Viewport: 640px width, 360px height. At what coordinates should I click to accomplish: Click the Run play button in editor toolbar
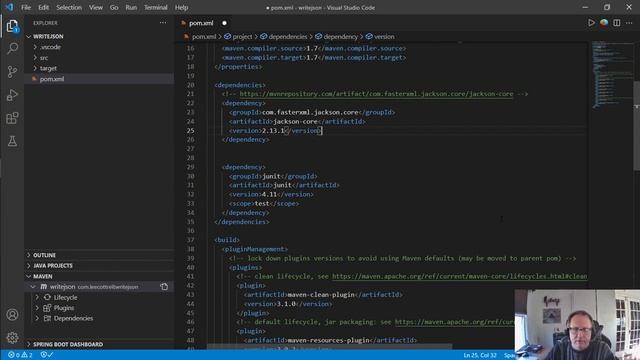click(x=591, y=23)
